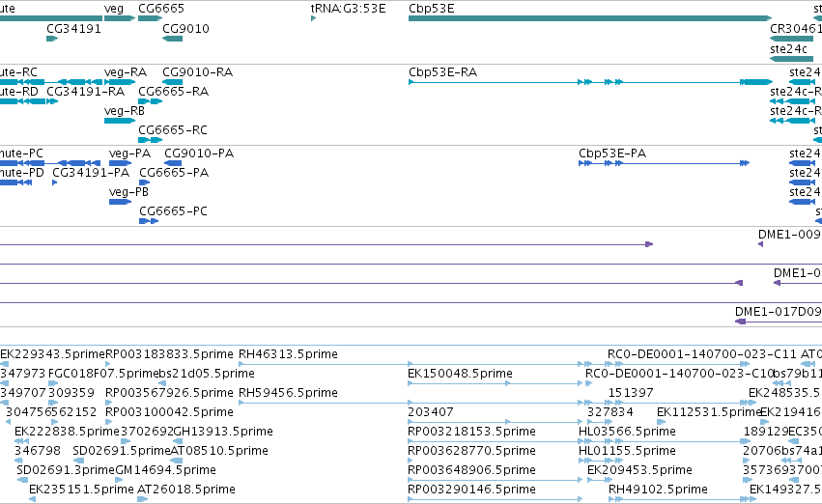The width and height of the screenshot is (822, 504).
Task: Click the veg gene label
Action: point(114,9)
